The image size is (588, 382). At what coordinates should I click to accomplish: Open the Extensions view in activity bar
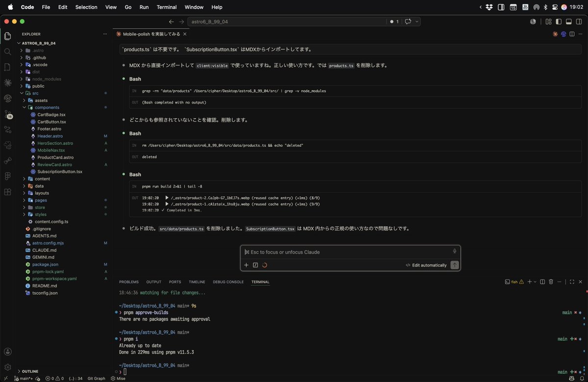tap(7, 192)
